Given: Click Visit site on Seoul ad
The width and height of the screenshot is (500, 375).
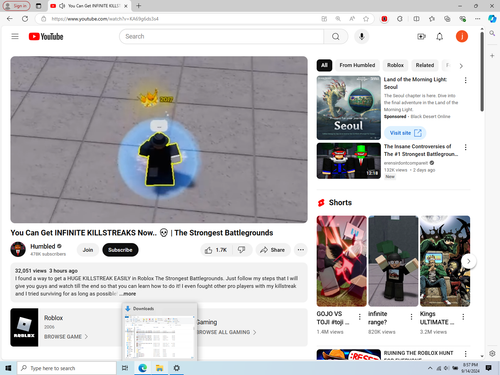Looking at the screenshot, I should (x=405, y=133).
